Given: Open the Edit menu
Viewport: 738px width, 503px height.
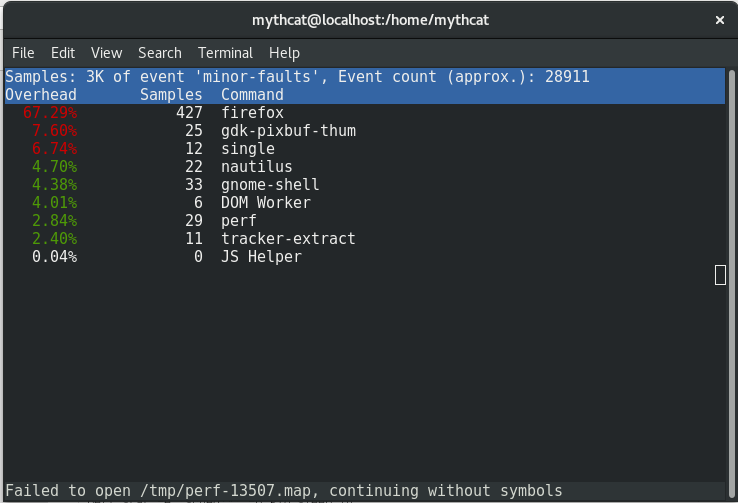Looking at the screenshot, I should [x=63, y=53].
